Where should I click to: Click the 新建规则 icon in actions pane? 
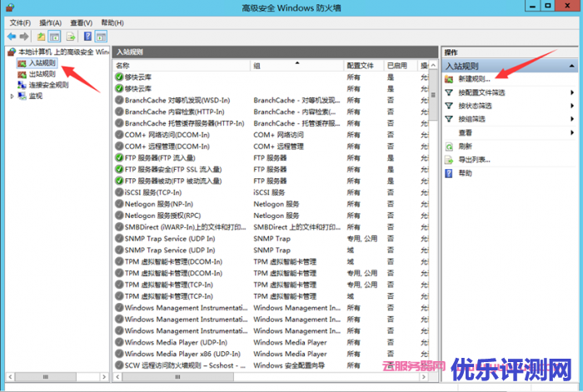(449, 79)
